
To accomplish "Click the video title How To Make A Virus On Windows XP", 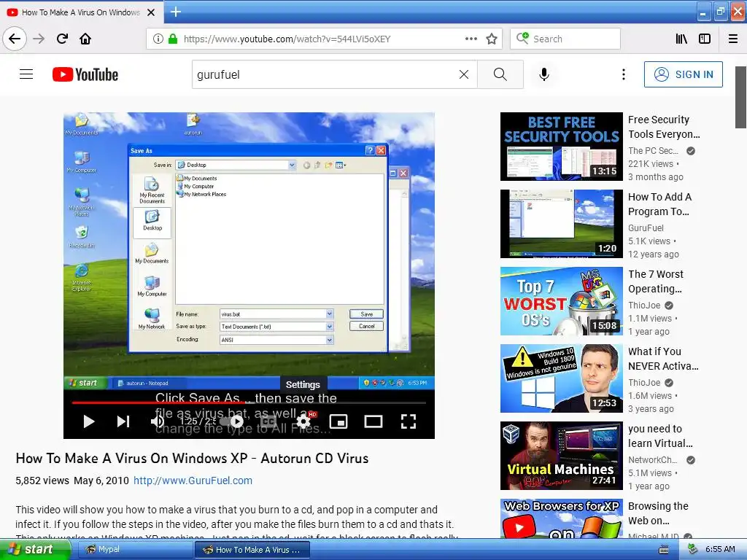I will tap(192, 458).
